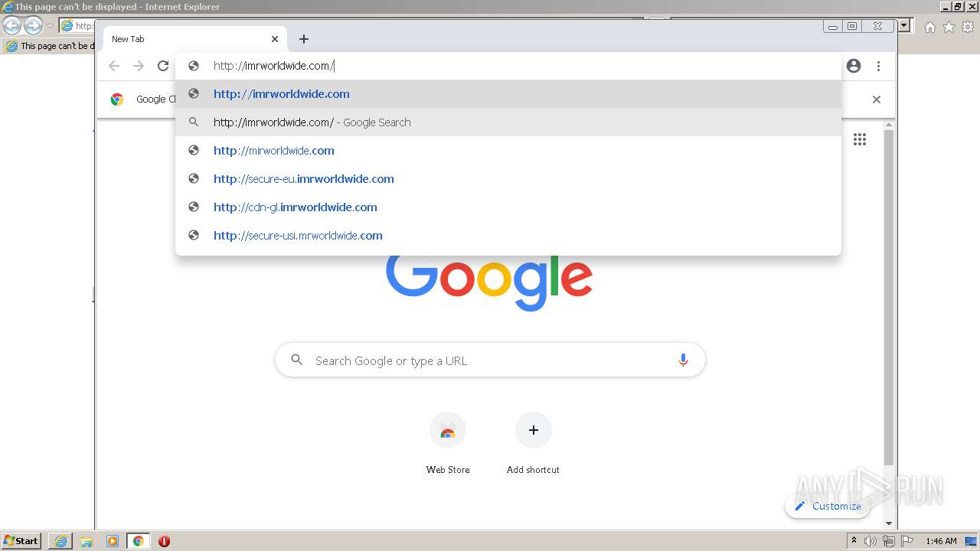Viewport: 980px width, 551px height.
Task: Click Chrome's Forward navigation arrow
Action: coord(139,66)
